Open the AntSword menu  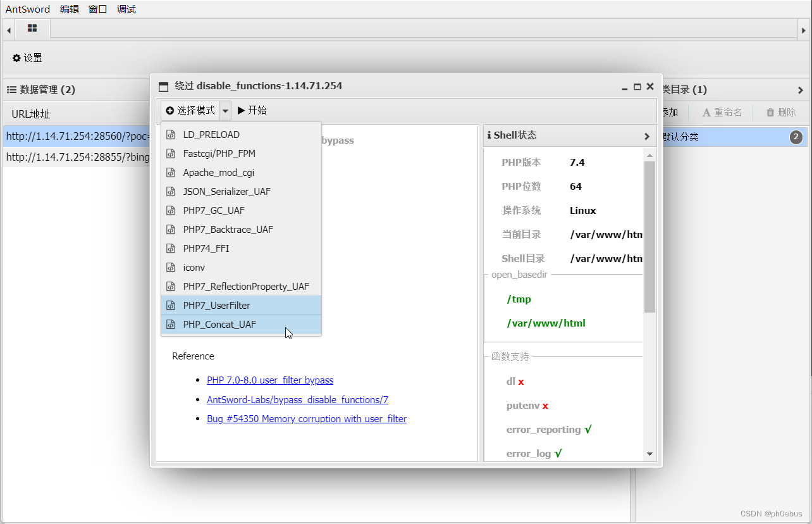coord(28,9)
